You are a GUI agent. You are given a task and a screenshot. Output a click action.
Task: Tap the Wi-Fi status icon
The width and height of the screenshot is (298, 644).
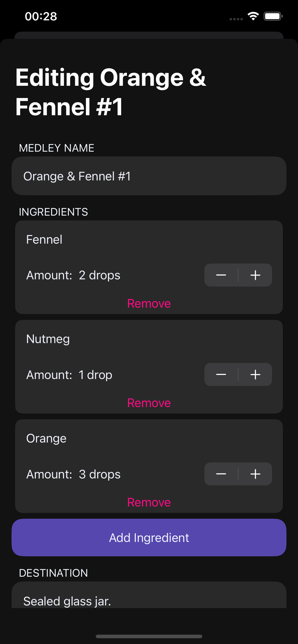[253, 16]
